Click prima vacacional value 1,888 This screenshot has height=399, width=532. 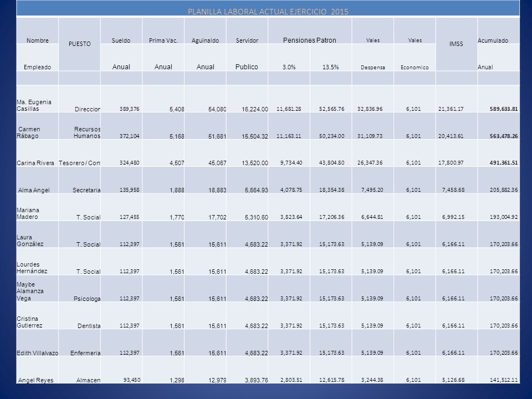(x=177, y=190)
